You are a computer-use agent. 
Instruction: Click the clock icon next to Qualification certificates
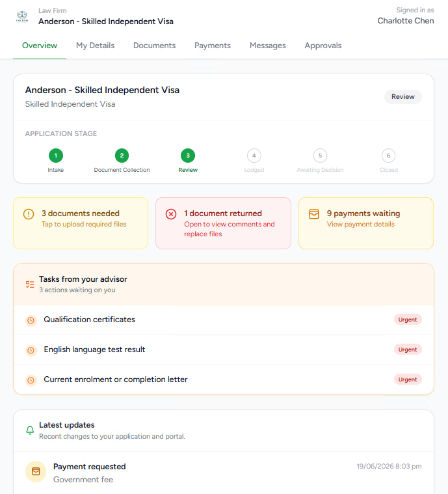tap(31, 320)
